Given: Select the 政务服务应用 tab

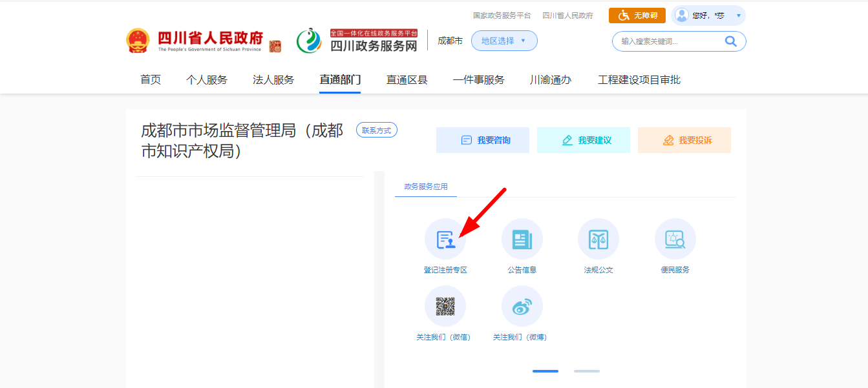Looking at the screenshot, I should click(x=426, y=187).
